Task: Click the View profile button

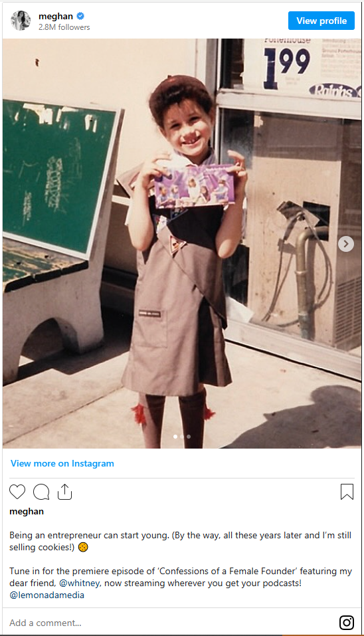Action: [x=321, y=21]
